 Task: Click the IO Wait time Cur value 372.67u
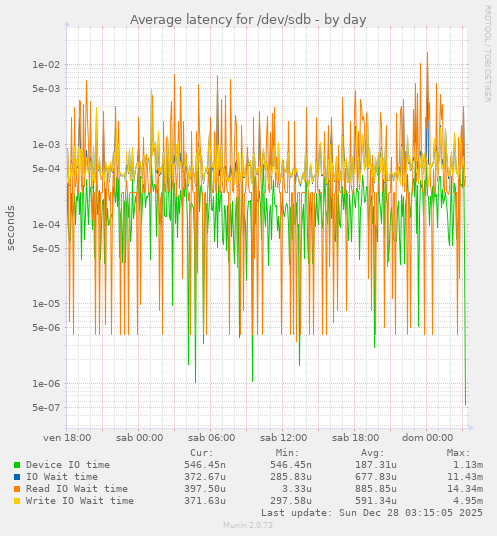205,477
